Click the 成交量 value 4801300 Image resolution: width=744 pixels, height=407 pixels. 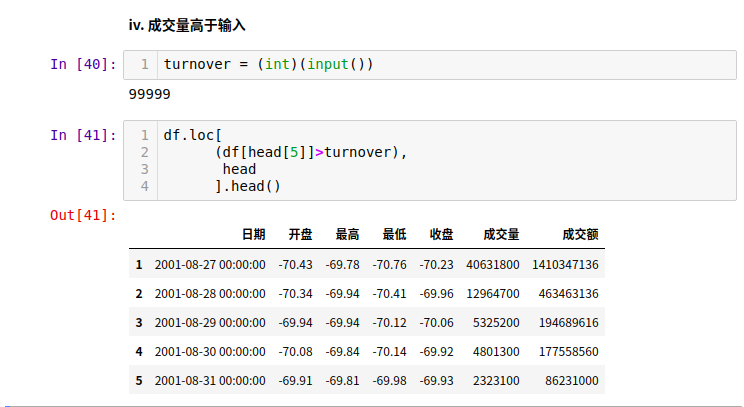(x=496, y=352)
